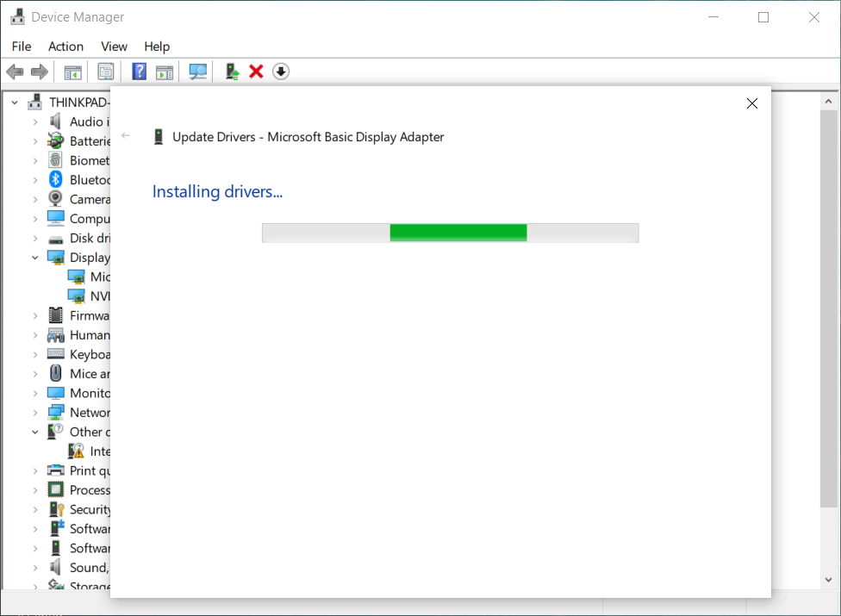The height and width of the screenshot is (616, 841).
Task: Close the Update Drivers dialog
Action: [751, 103]
